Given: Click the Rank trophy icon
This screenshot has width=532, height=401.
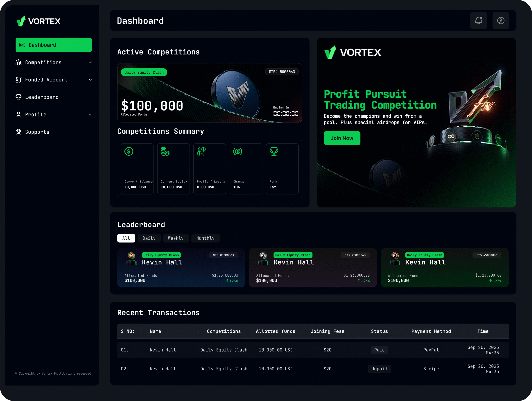Looking at the screenshot, I should coord(274,151).
